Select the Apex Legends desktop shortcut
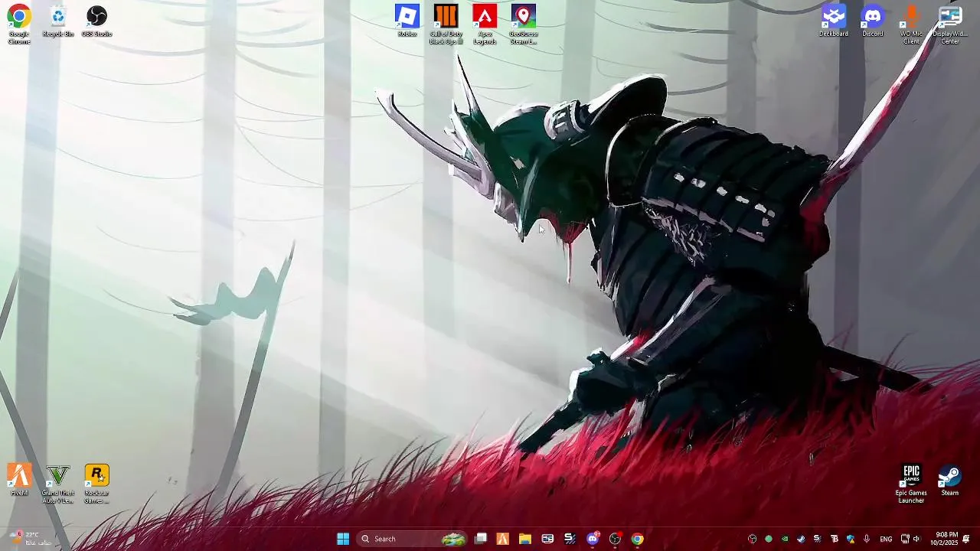This screenshot has width=980, height=551. point(485,24)
